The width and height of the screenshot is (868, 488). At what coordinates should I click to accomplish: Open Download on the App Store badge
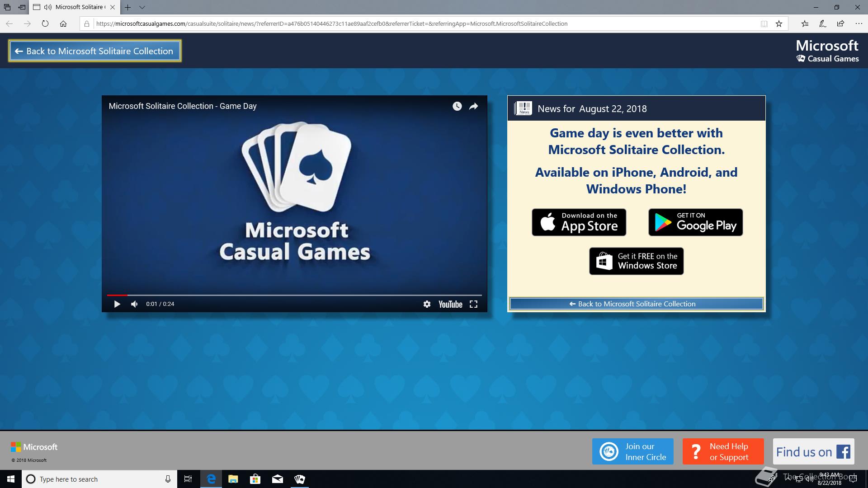579,222
